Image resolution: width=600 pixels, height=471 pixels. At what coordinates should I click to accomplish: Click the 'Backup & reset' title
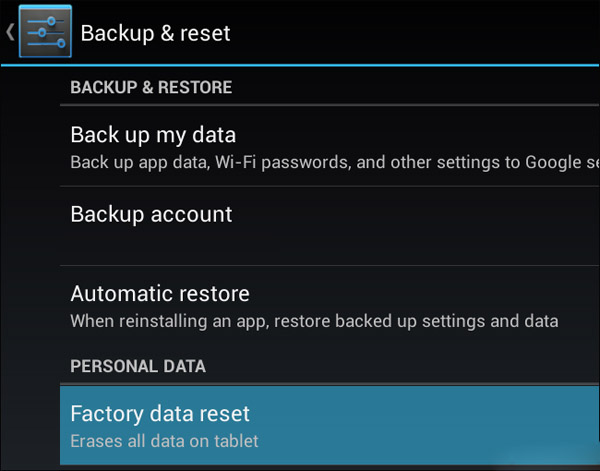(x=155, y=33)
